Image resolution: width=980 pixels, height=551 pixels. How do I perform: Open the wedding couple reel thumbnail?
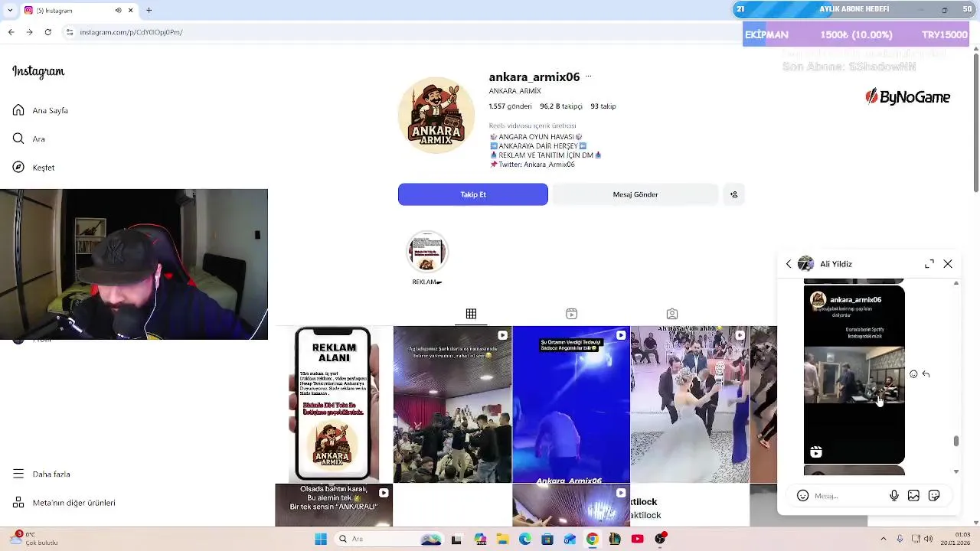[690, 404]
